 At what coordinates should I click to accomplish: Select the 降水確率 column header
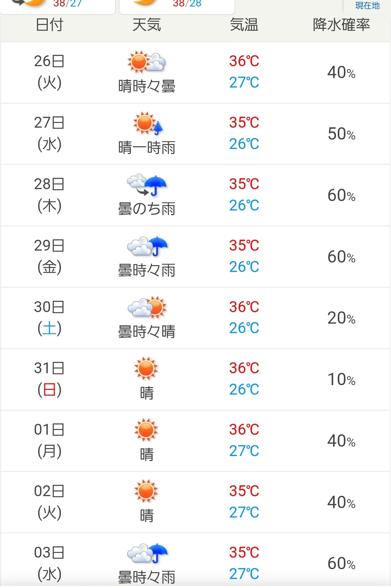coord(341,25)
